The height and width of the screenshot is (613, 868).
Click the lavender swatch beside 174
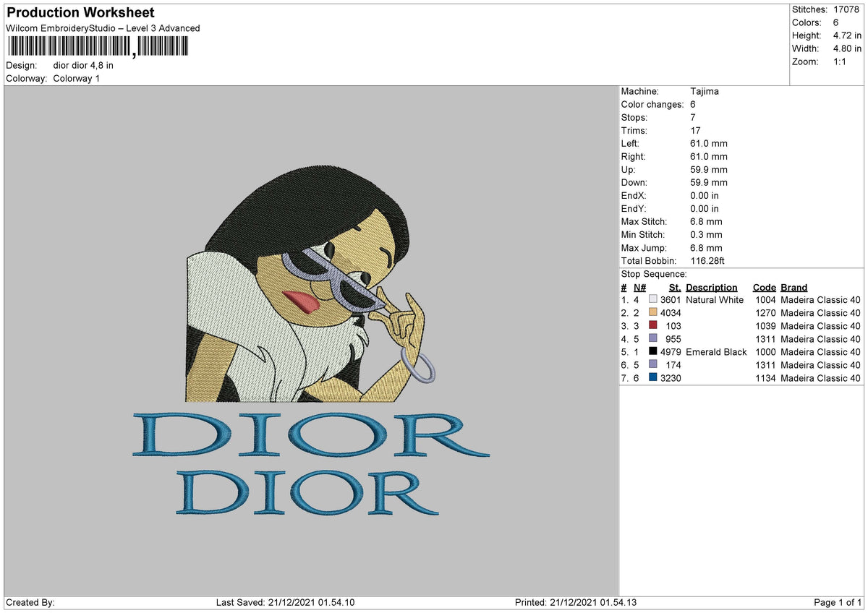(653, 365)
